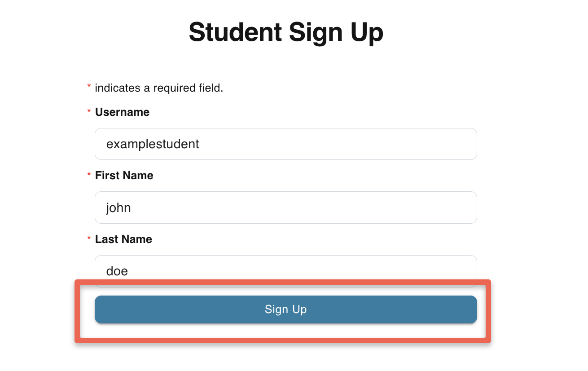Place cursor right after the word doe
588x371 pixels.
(x=129, y=271)
